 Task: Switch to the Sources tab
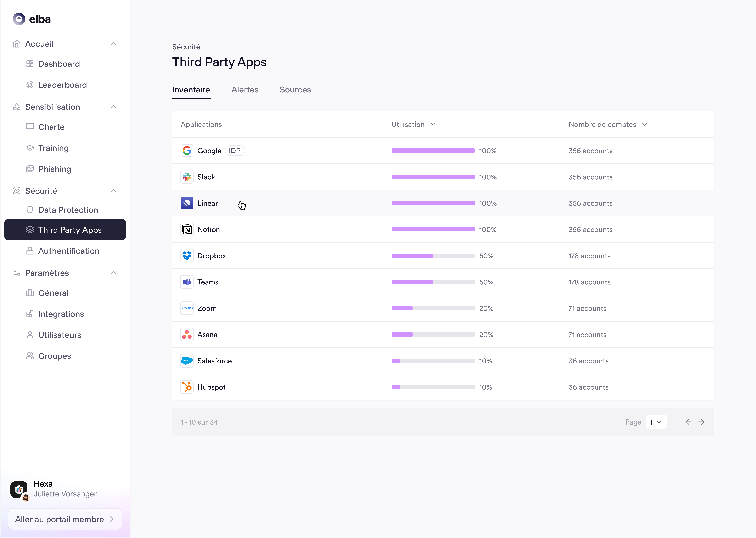295,90
